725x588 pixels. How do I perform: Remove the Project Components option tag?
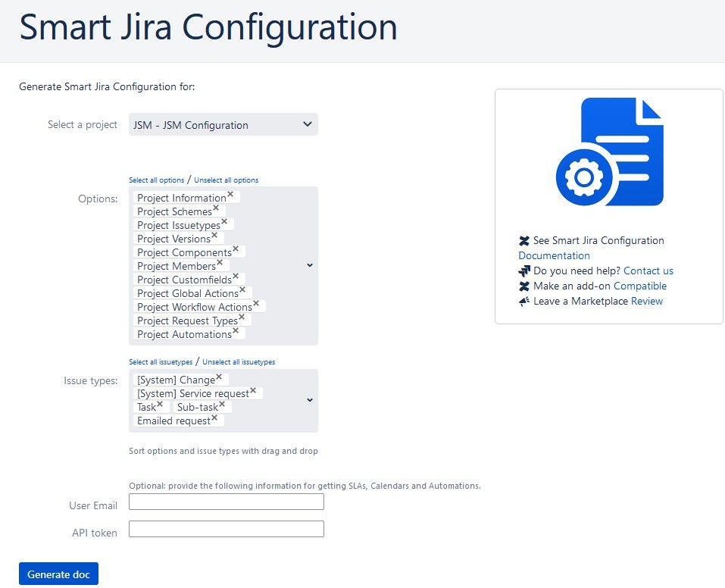[x=236, y=249]
